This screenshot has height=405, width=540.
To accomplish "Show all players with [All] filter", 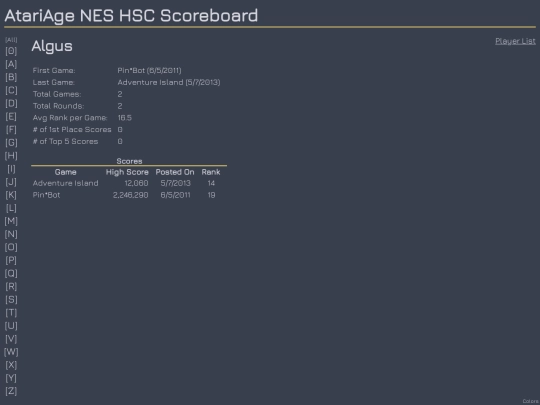I will click(11, 40).
